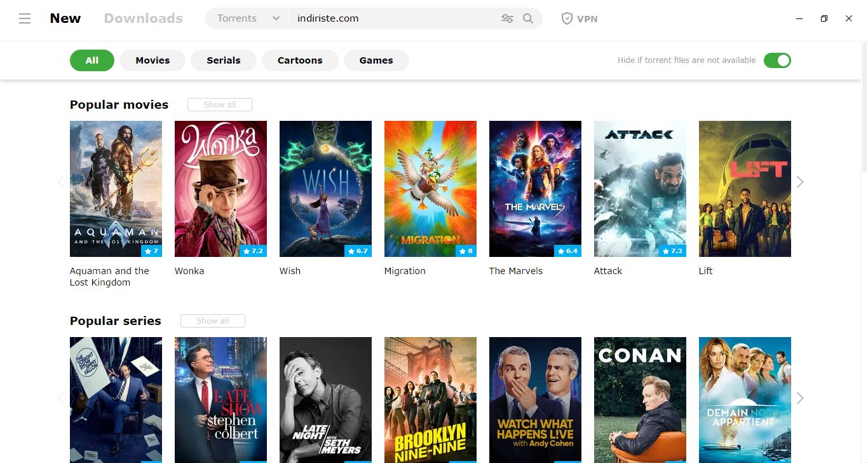Open Watch What Happens Live poster
The image size is (868, 463).
pos(535,400)
